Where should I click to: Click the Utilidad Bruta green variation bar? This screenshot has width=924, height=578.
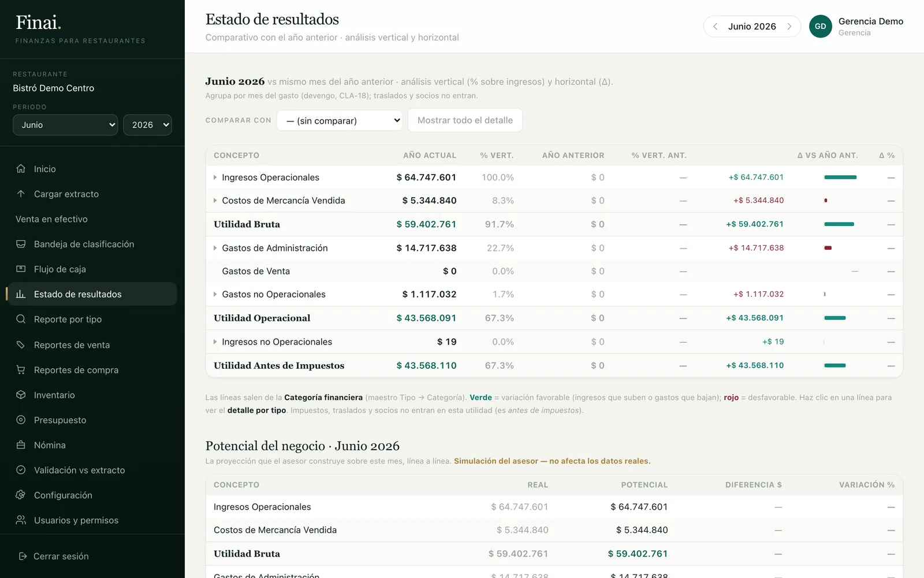coord(839,224)
